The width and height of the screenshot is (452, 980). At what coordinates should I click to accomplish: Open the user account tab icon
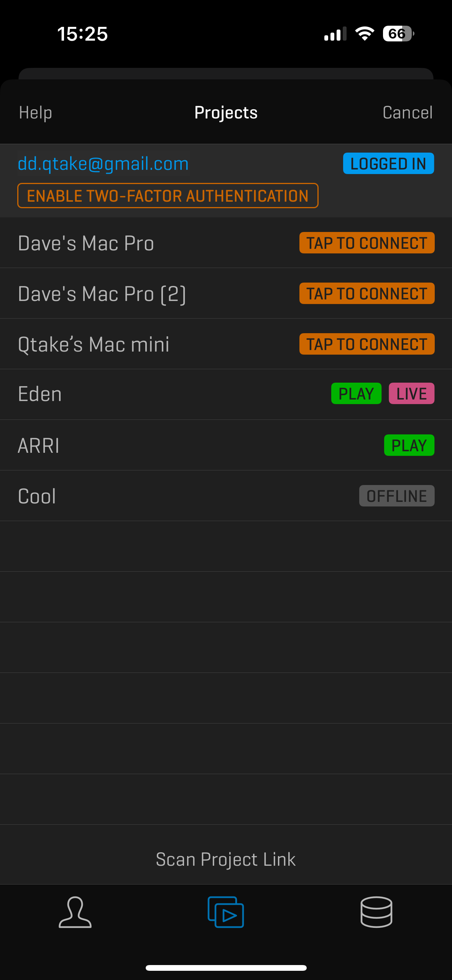pyautogui.click(x=75, y=912)
